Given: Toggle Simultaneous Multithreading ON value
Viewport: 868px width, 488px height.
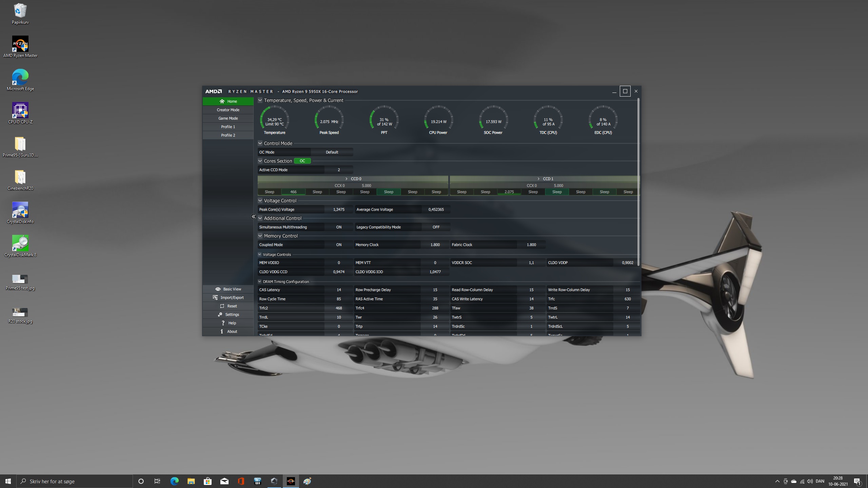Looking at the screenshot, I should pos(339,227).
